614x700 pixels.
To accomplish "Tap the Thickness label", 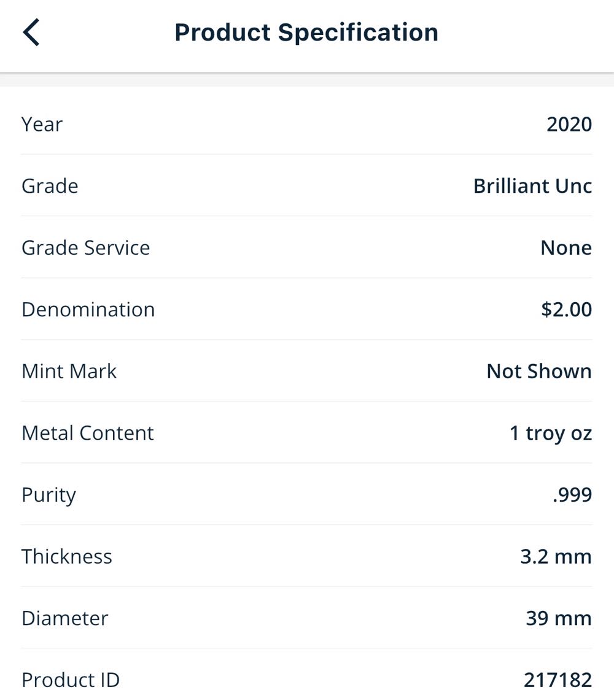I will [x=67, y=556].
